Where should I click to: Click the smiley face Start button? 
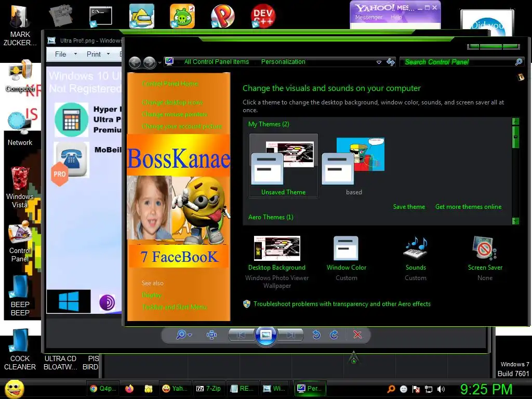coord(14,389)
